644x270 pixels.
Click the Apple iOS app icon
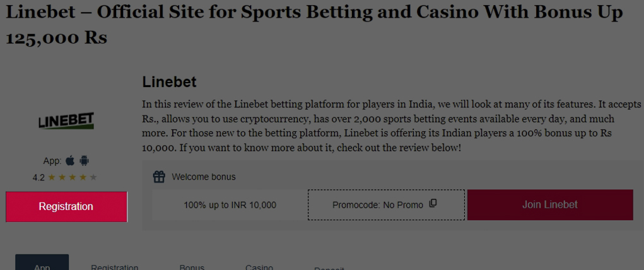70,160
